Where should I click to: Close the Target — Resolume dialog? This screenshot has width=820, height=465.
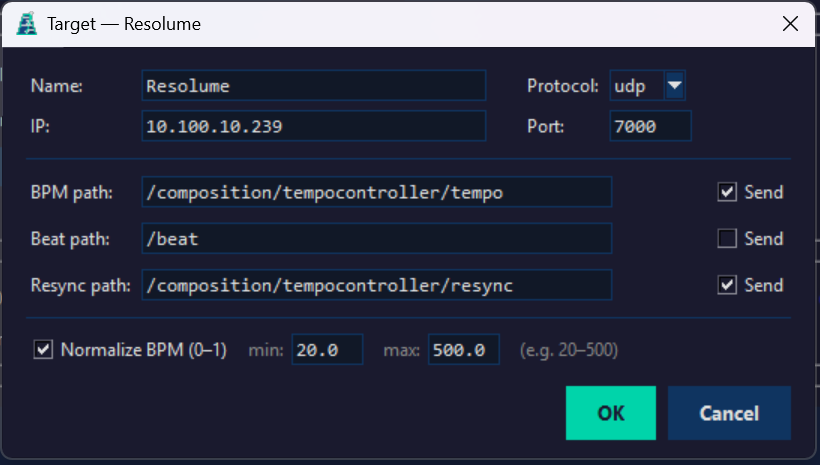pos(790,24)
